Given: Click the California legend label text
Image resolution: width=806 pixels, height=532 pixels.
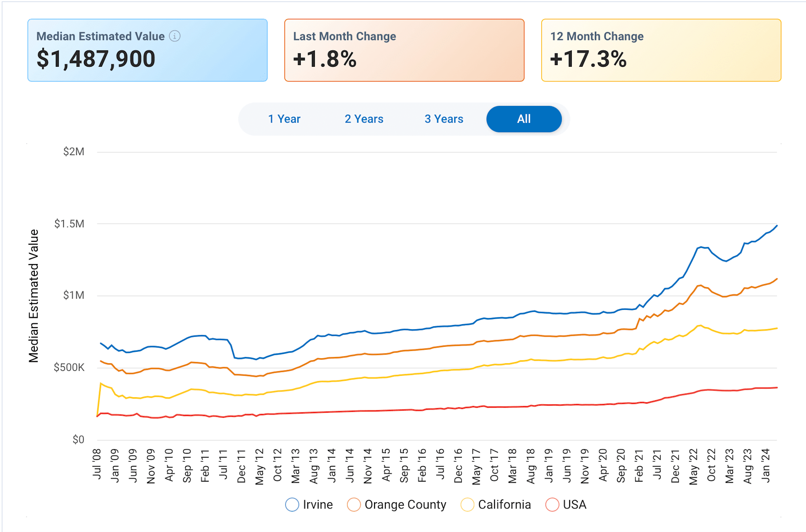Looking at the screenshot, I should click(x=504, y=505).
